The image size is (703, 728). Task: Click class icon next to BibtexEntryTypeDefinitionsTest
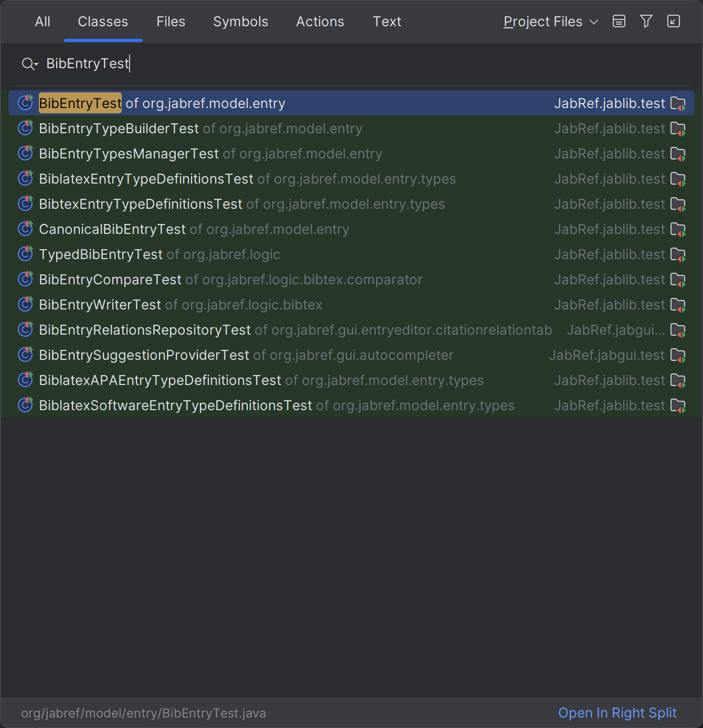[25, 204]
